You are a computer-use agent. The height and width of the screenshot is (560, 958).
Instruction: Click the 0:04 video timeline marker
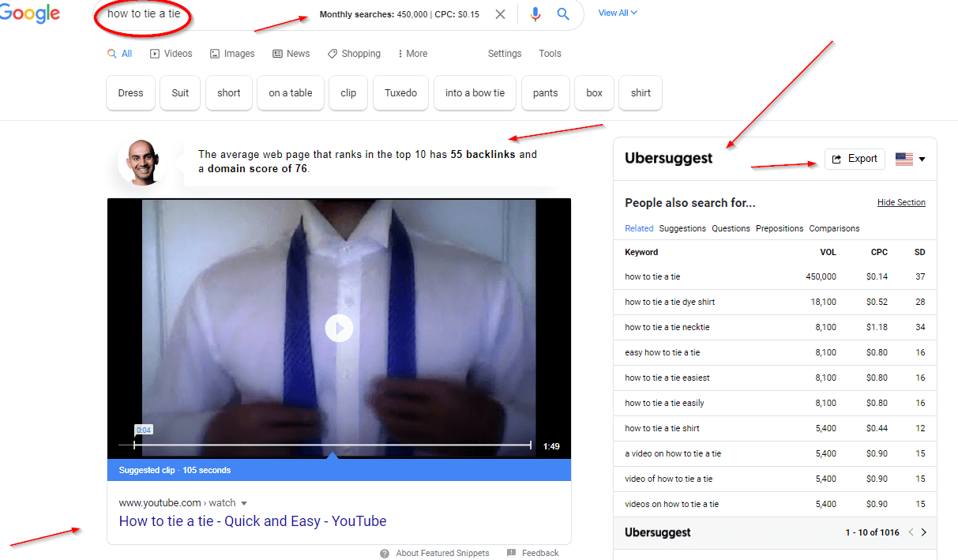[x=143, y=430]
